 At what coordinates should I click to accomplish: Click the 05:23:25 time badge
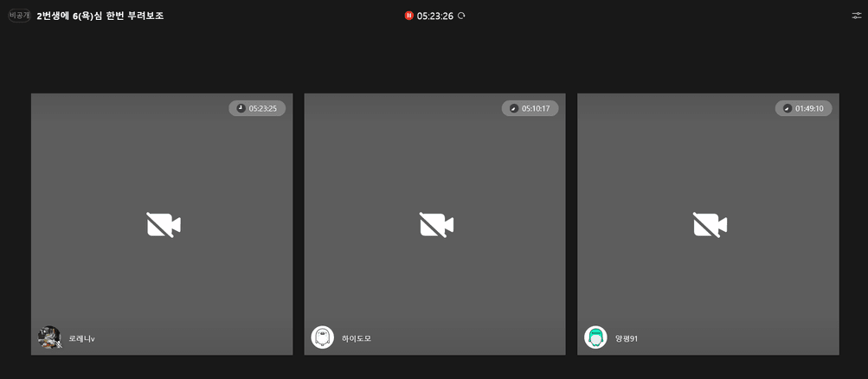[257, 108]
